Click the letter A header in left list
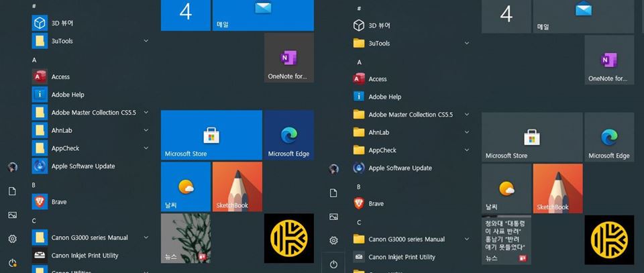Viewport: 644px width, 273px height. coord(34,60)
